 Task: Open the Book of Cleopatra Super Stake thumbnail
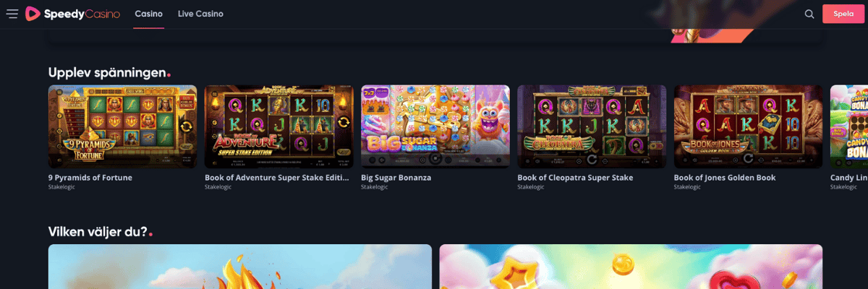point(592,126)
